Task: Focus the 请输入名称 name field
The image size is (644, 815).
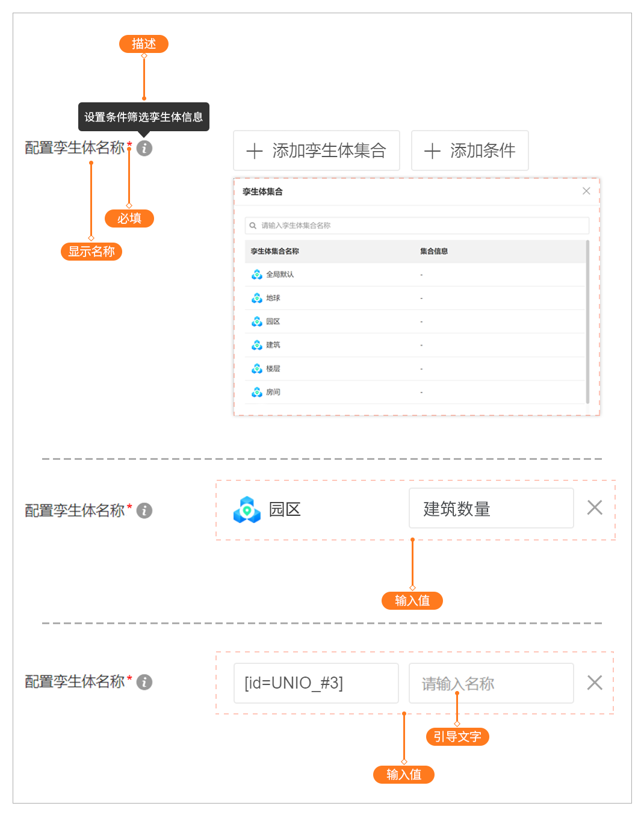Action: (x=491, y=683)
